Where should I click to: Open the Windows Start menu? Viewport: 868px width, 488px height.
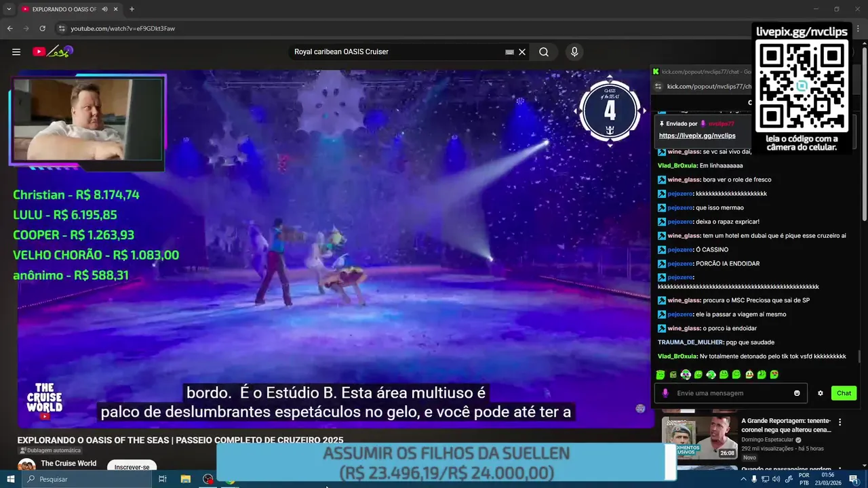10,479
